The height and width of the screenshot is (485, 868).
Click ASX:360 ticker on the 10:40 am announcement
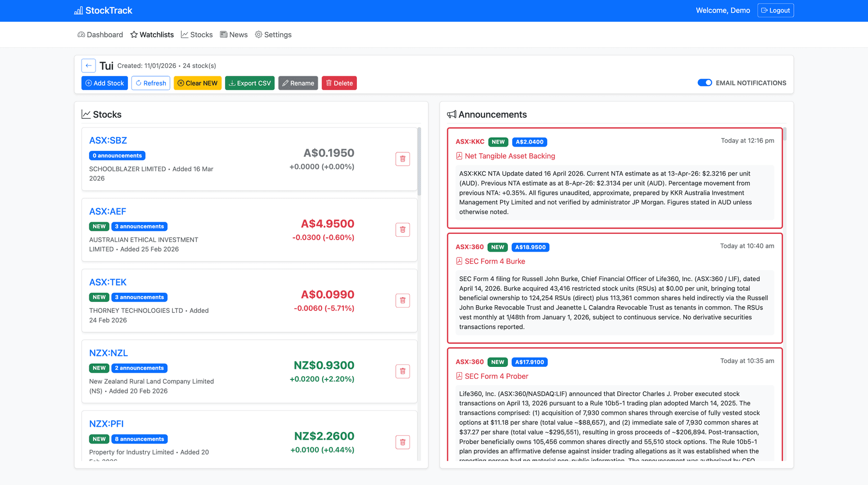pos(470,247)
